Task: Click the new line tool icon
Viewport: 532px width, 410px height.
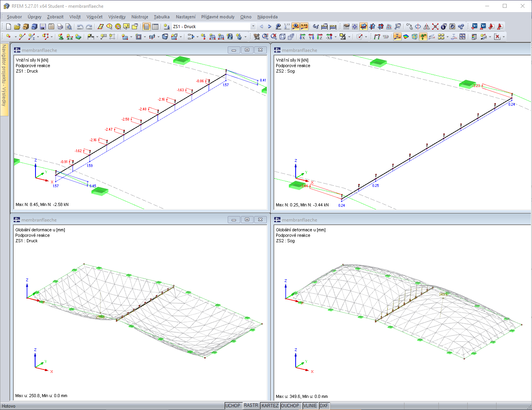Action: pos(22,37)
